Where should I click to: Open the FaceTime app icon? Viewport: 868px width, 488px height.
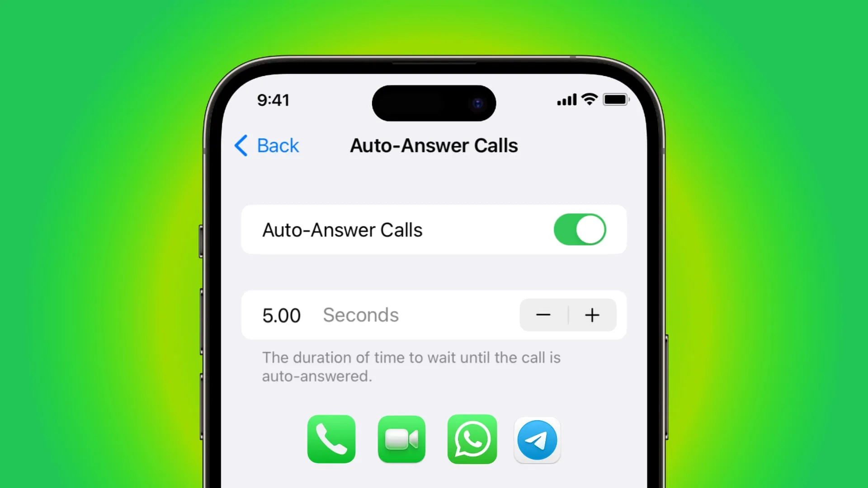click(x=402, y=439)
